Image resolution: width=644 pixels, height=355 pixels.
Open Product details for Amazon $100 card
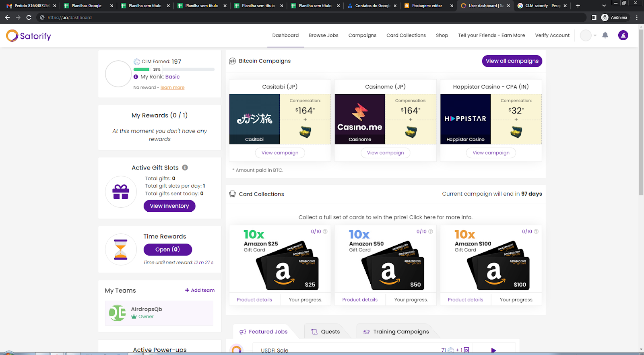tap(465, 300)
